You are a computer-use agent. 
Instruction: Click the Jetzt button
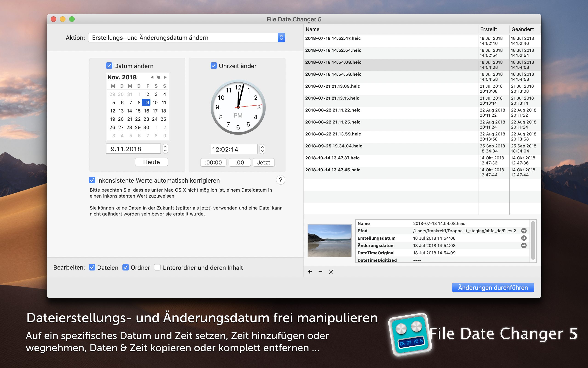264,162
